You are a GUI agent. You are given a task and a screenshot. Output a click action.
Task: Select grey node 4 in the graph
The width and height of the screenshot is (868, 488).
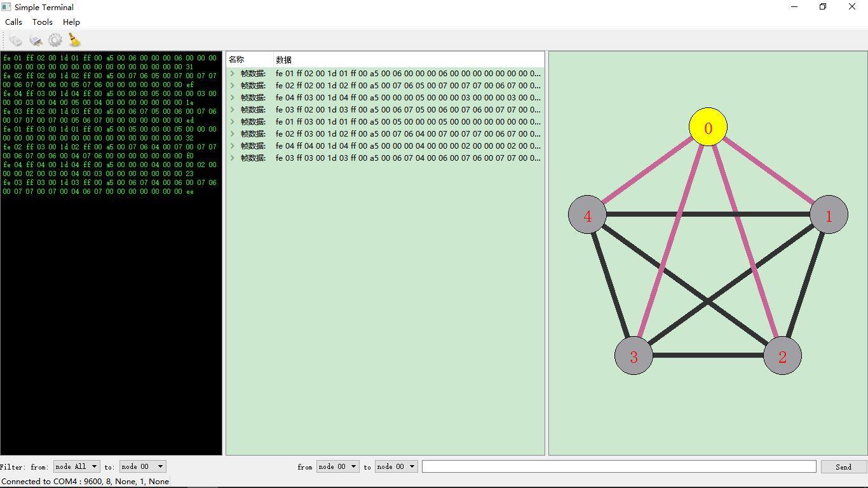[x=587, y=215]
